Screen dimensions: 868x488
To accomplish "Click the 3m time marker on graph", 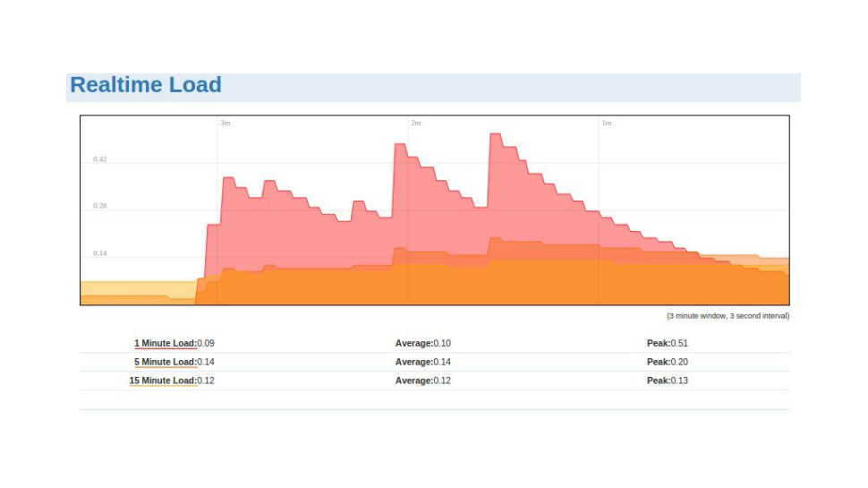I will tap(226, 123).
